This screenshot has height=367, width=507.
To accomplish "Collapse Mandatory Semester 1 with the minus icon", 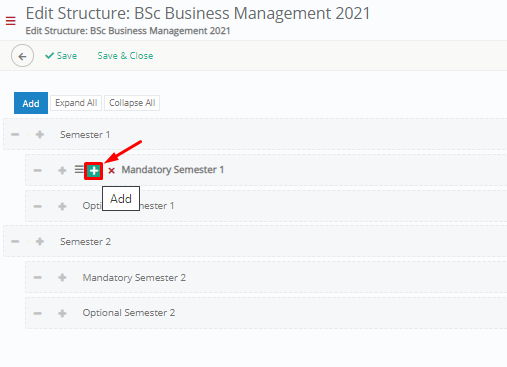I will click(x=38, y=171).
